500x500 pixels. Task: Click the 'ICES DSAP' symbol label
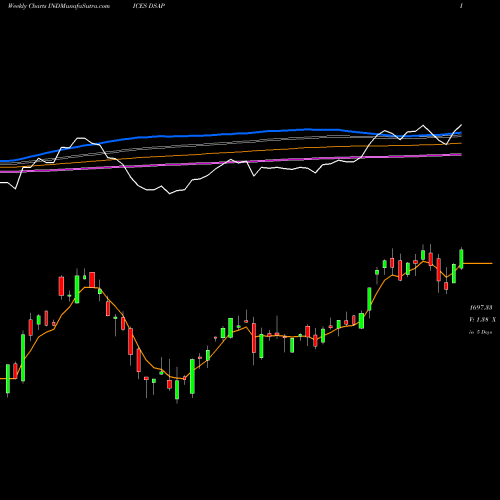149,6
